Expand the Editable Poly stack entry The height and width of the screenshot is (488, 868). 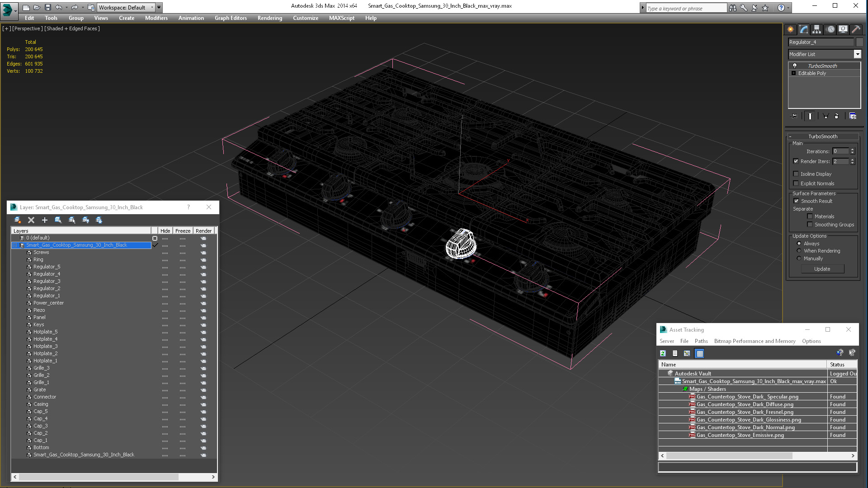(793, 73)
